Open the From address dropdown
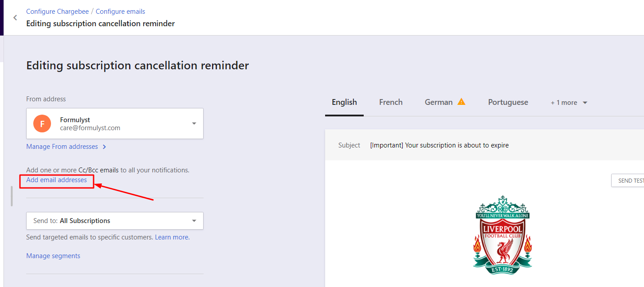Screen dimensions: 644x287 194,124
